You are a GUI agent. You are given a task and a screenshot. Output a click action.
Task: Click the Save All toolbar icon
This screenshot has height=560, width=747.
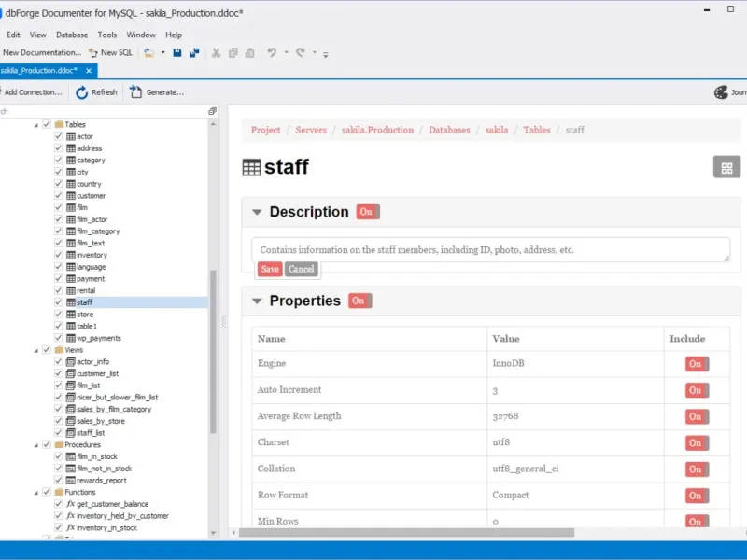[x=194, y=53]
